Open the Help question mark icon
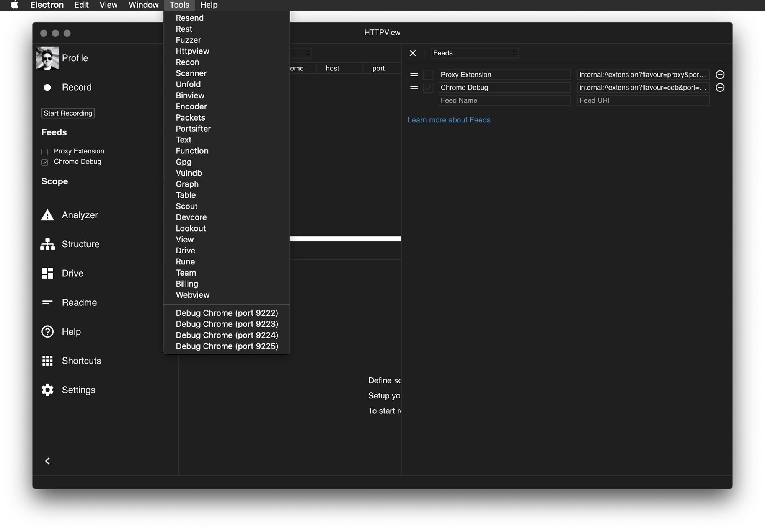This screenshot has height=532, width=765. point(47,331)
